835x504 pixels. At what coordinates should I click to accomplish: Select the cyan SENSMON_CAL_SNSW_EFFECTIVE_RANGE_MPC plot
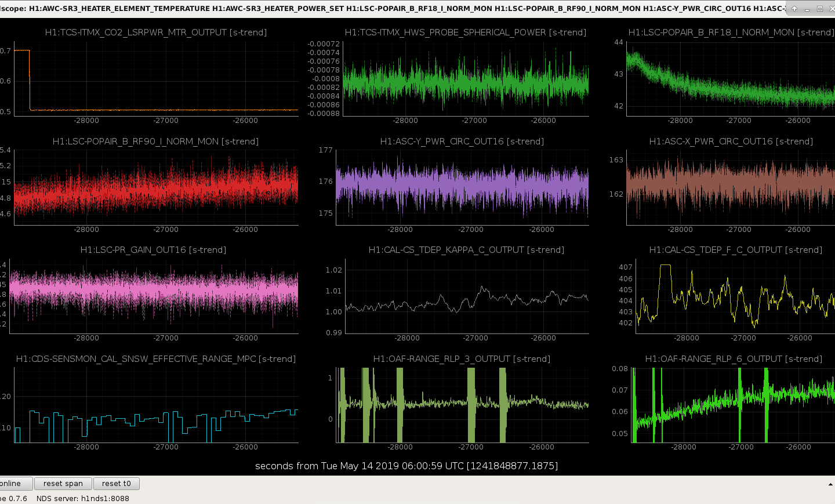coord(156,405)
